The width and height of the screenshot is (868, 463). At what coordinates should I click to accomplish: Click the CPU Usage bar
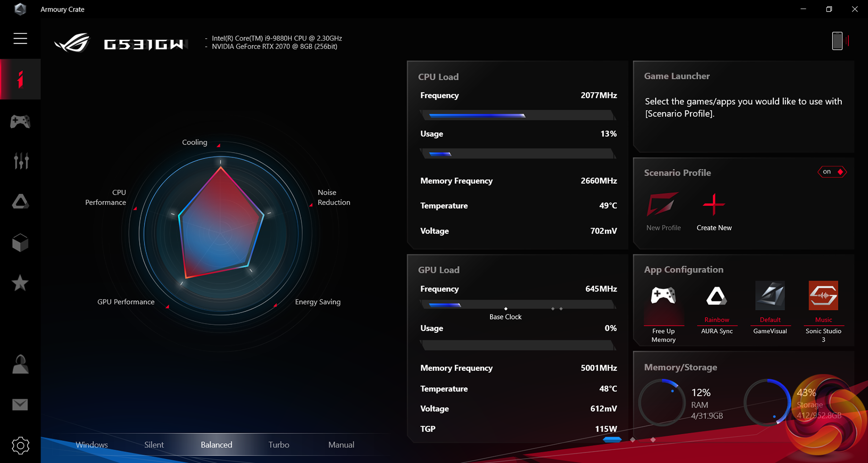point(518,154)
